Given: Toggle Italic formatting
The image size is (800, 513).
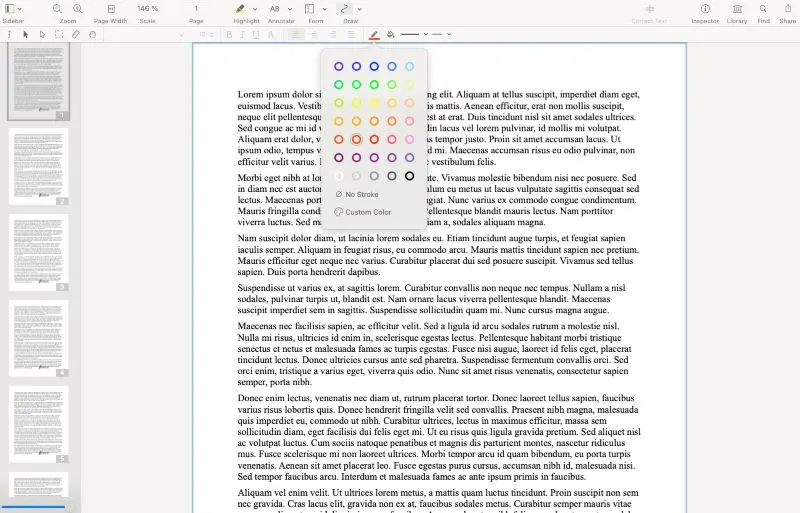Looking at the screenshot, I should [x=242, y=34].
